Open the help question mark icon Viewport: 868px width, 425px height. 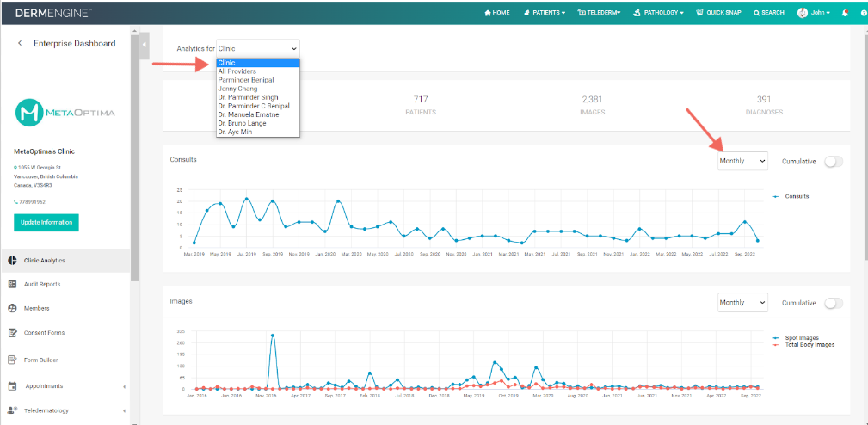[864, 13]
